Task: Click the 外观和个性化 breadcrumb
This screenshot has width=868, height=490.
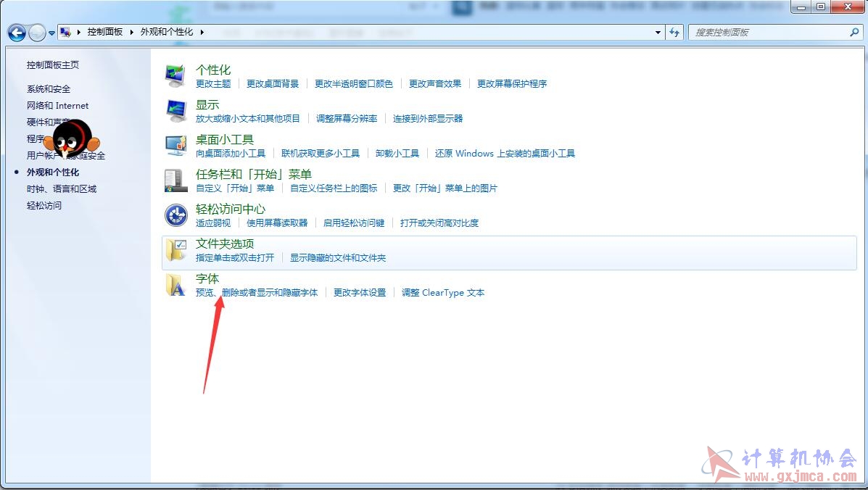Action: point(167,32)
